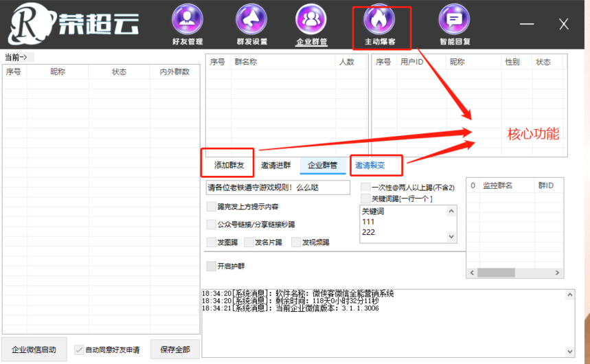Viewport: 590px width, 364px height.
Task: Click the log line showing 剩余时间
Action: point(291,301)
